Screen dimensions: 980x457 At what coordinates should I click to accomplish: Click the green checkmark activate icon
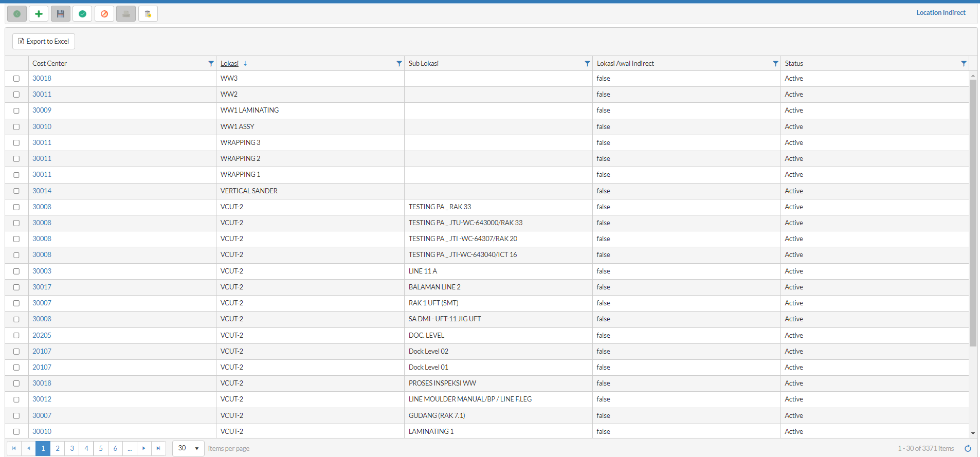[82, 14]
